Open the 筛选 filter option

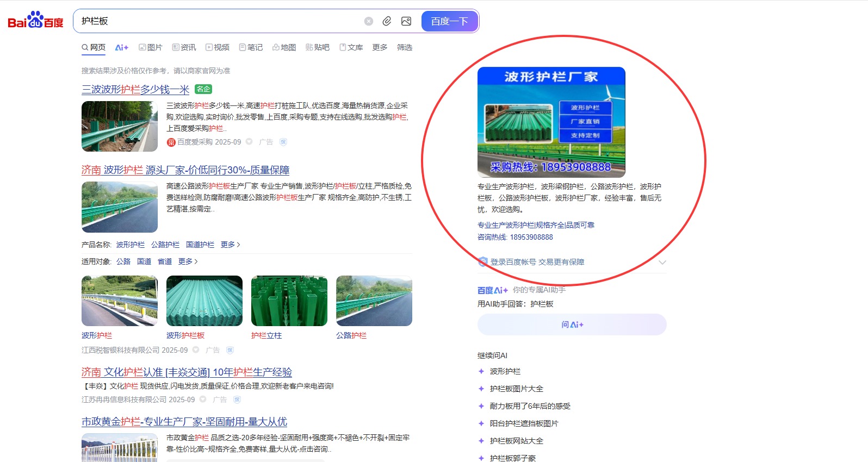point(404,47)
